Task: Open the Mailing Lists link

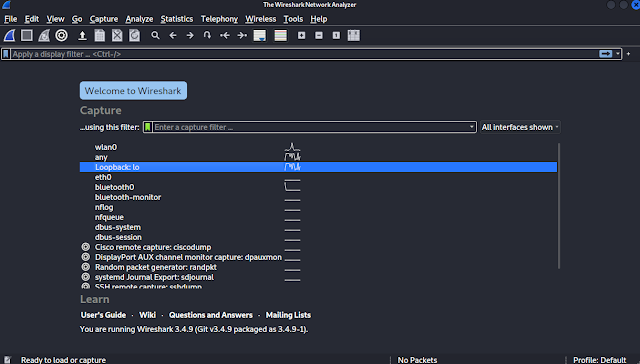Action: pyautogui.click(x=288, y=315)
